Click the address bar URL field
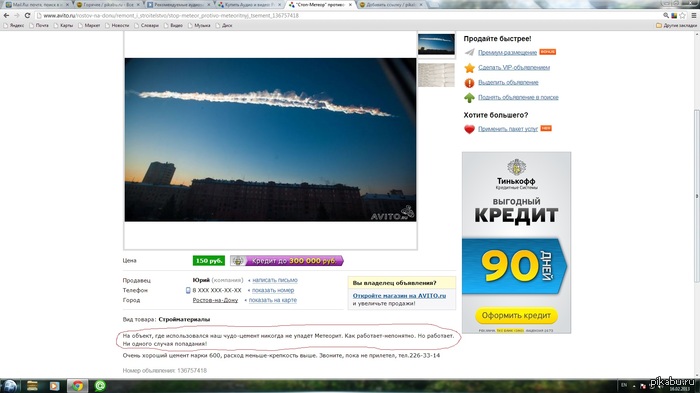This screenshot has width=700, height=393. point(348,15)
